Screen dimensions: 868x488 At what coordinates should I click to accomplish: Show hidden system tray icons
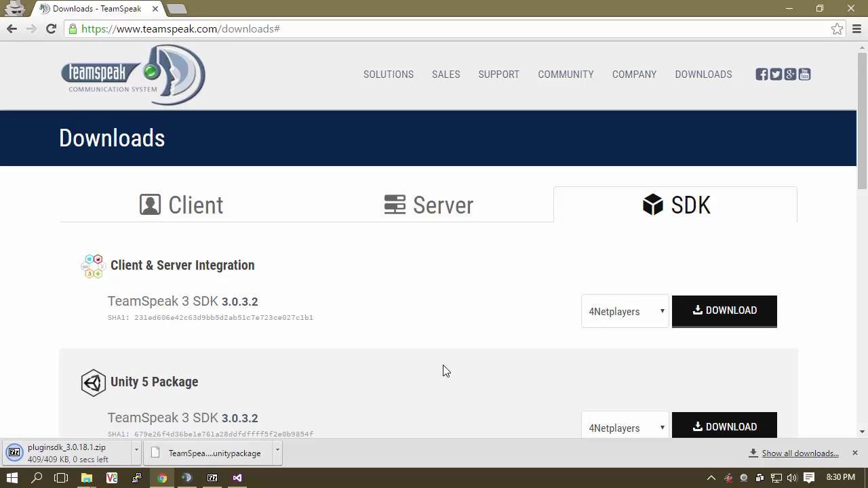[x=711, y=478]
